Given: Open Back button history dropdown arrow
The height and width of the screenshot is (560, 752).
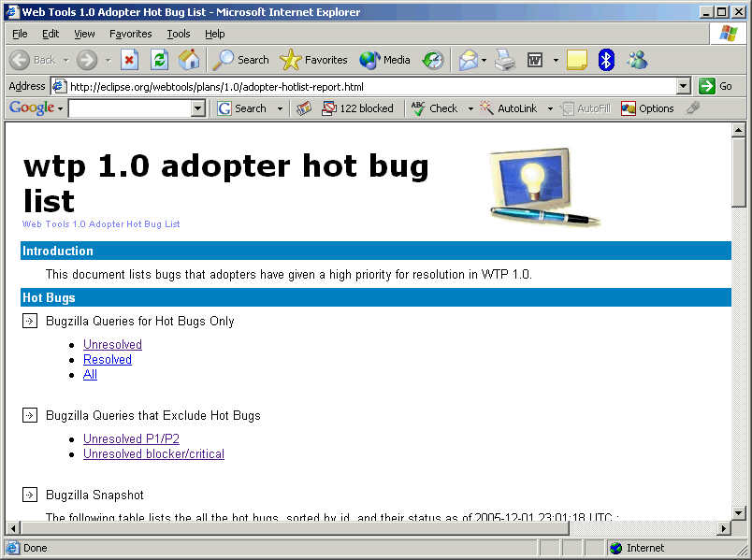Looking at the screenshot, I should (65, 61).
